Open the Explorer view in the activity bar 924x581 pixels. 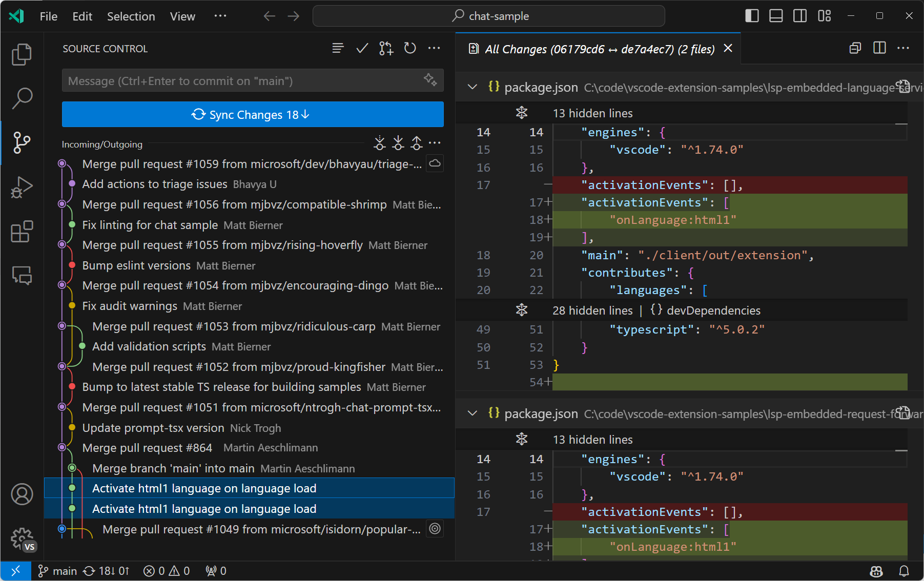pyautogui.click(x=22, y=54)
